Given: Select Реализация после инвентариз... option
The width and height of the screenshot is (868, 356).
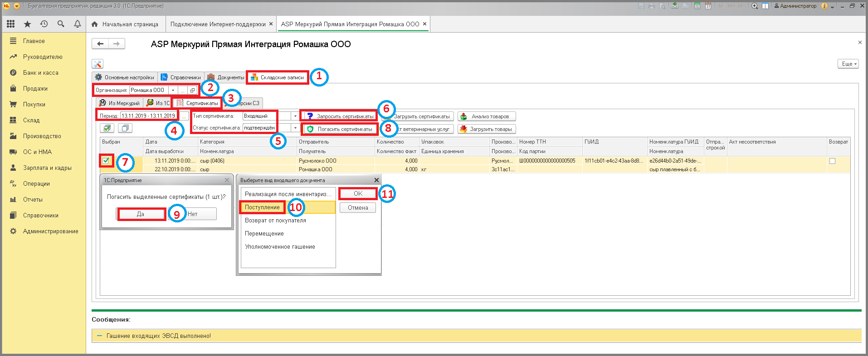Looking at the screenshot, I should point(288,194).
